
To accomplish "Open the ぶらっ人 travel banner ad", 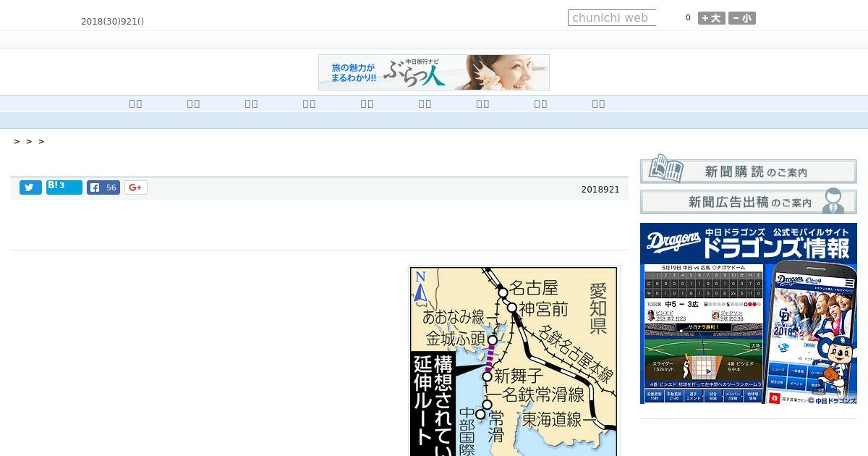I will (x=434, y=72).
